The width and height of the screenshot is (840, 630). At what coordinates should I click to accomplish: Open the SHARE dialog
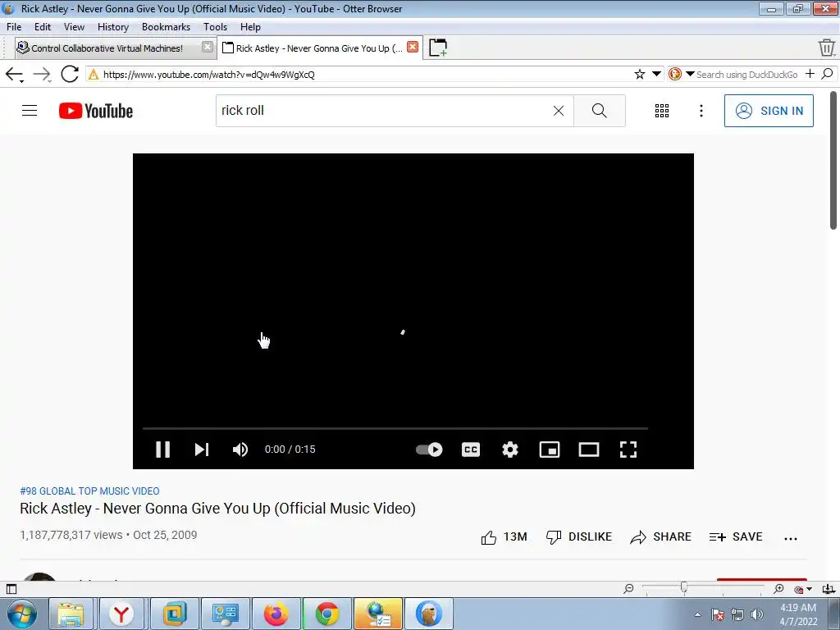[660, 536]
